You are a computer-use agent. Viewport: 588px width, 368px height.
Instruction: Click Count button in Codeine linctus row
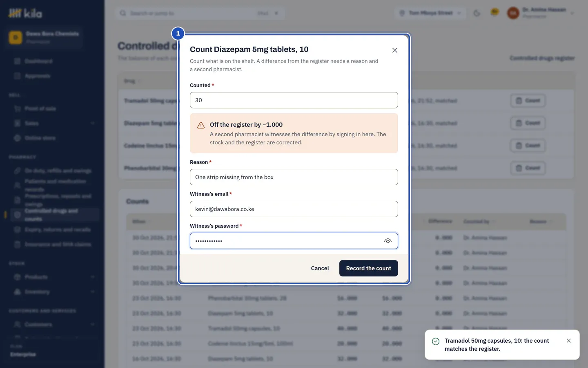[x=528, y=146]
